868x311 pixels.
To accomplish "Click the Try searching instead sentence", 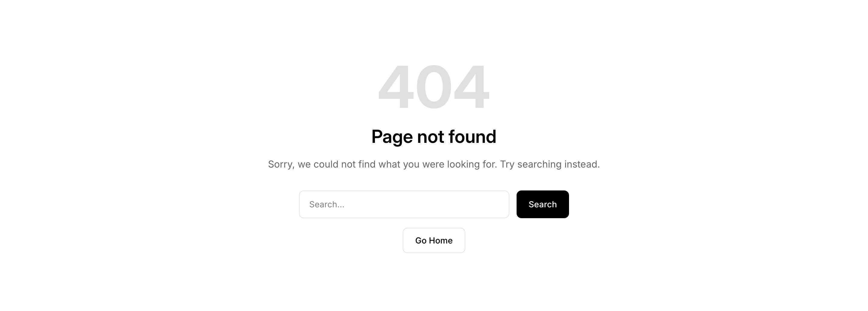I will click(550, 165).
